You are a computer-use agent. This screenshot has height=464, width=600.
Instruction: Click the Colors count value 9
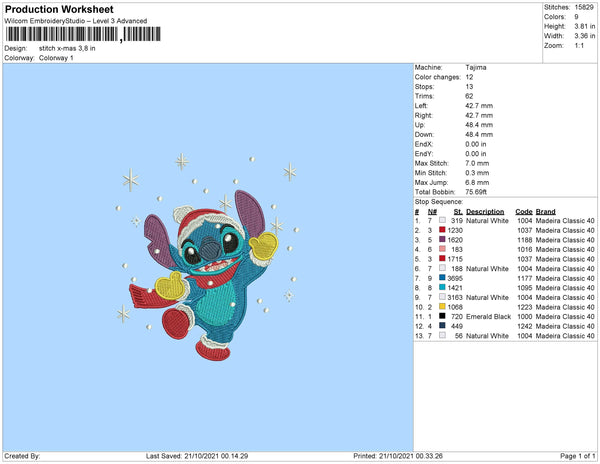576,17
